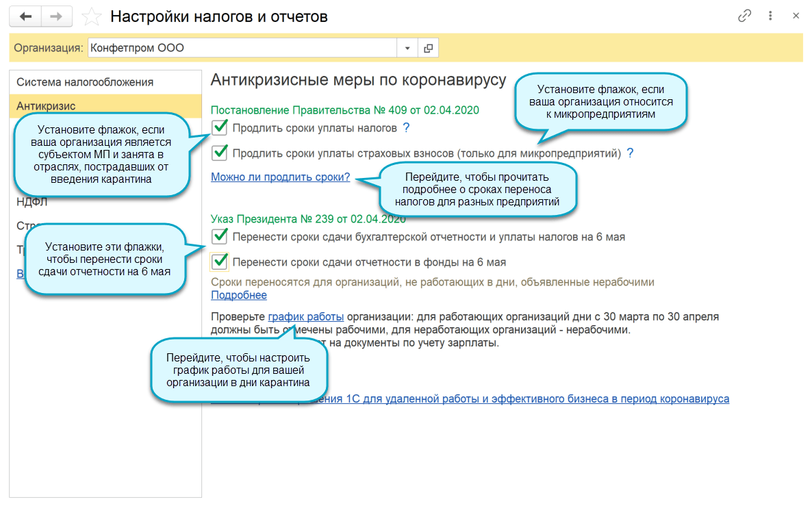The width and height of the screenshot is (812, 508).
Task: Click Указ Президента № 239 heading
Action: tap(308, 219)
